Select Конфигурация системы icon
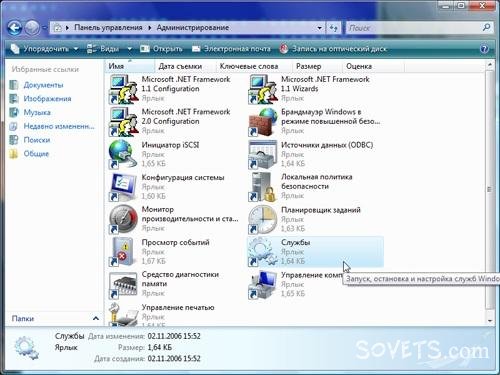Viewport: 500px width, 375px height. point(123,187)
